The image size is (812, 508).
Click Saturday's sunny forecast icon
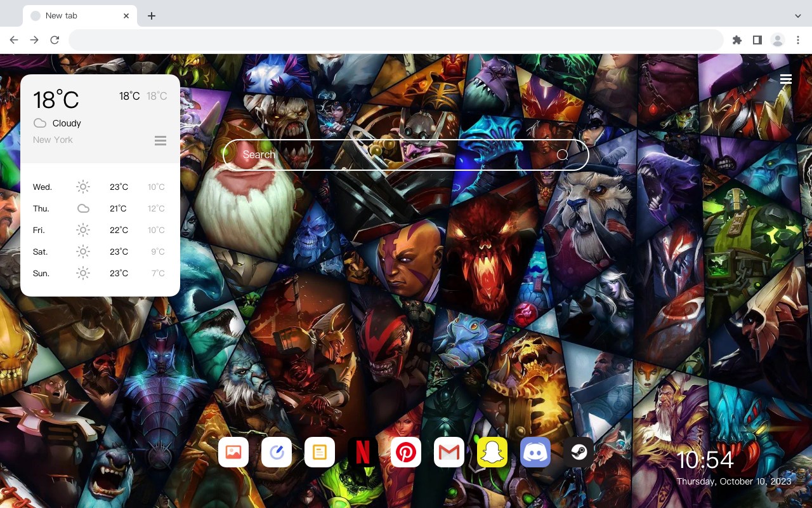(83, 251)
